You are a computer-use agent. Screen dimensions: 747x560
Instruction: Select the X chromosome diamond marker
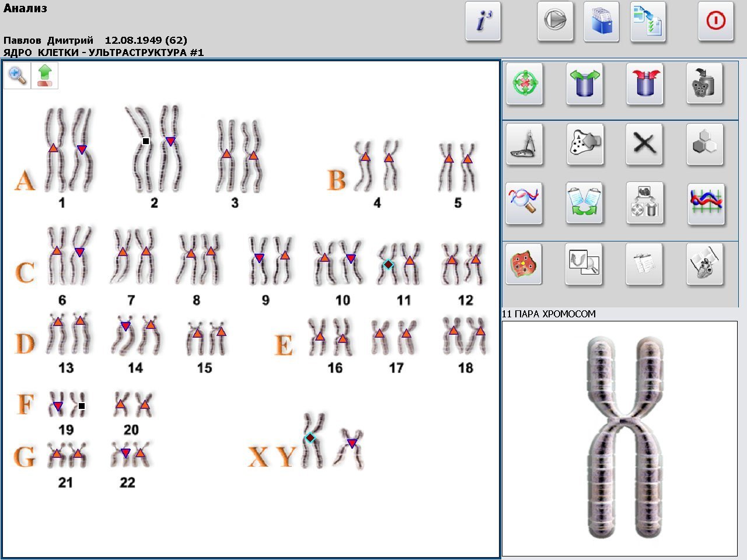310,437
